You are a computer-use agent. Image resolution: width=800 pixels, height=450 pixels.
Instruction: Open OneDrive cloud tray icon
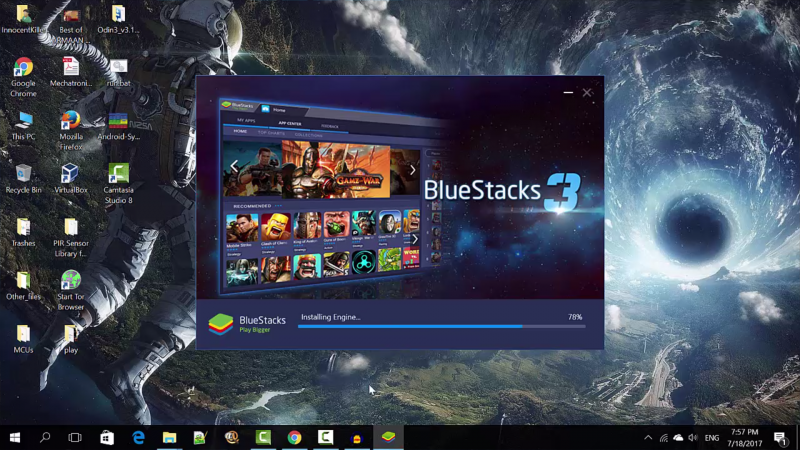coord(678,438)
